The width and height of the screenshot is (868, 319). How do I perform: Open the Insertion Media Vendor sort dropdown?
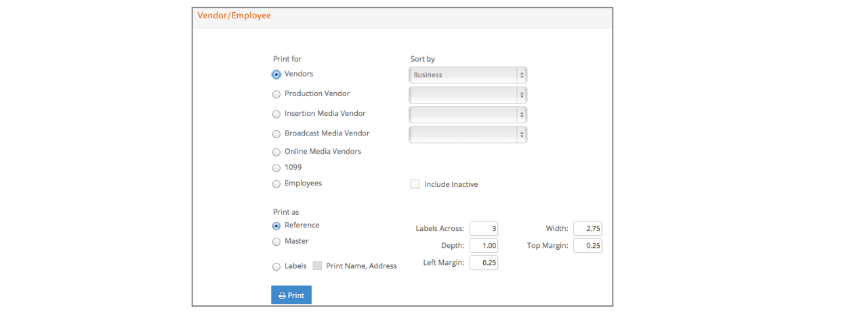[x=468, y=114]
